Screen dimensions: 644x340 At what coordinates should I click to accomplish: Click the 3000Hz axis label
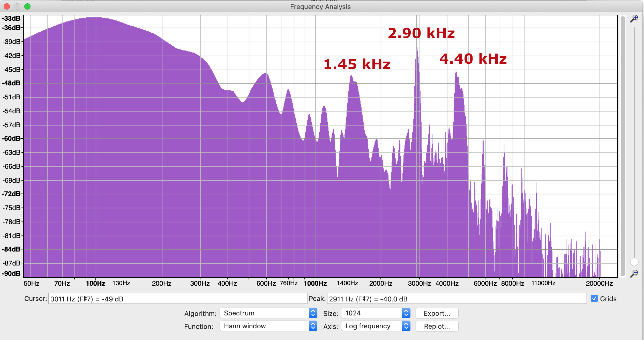420,283
